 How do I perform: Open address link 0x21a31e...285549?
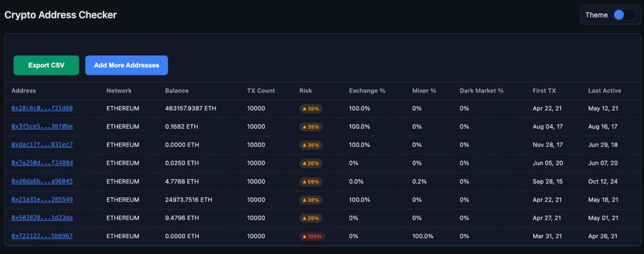click(x=42, y=199)
